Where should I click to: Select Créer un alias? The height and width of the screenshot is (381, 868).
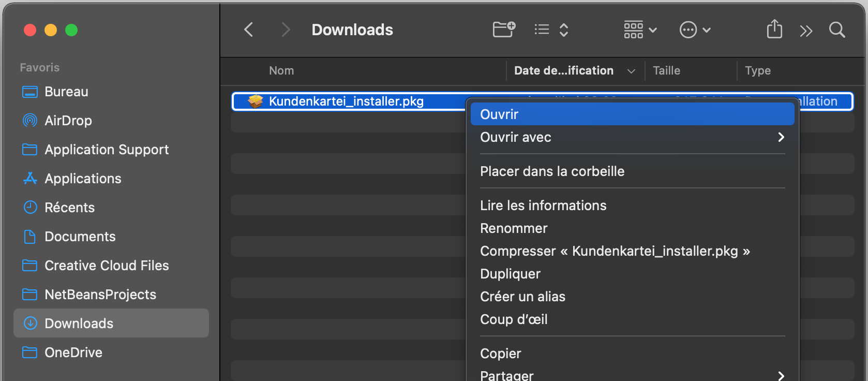click(632, 296)
